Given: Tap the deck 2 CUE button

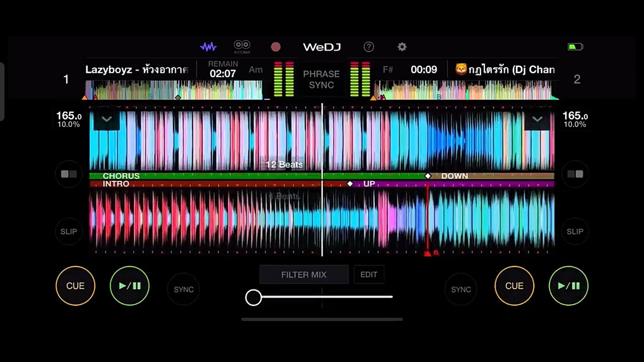Looking at the screenshot, I should (x=514, y=286).
